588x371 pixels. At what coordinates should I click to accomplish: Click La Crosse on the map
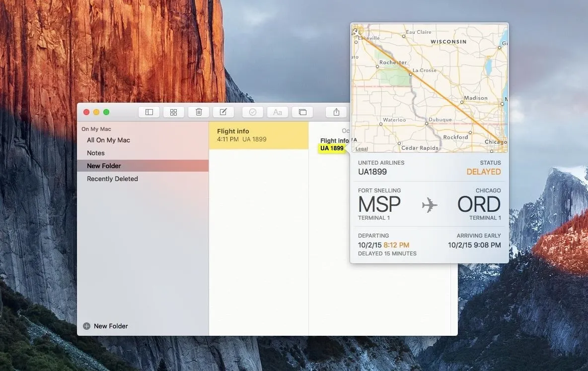coord(425,70)
